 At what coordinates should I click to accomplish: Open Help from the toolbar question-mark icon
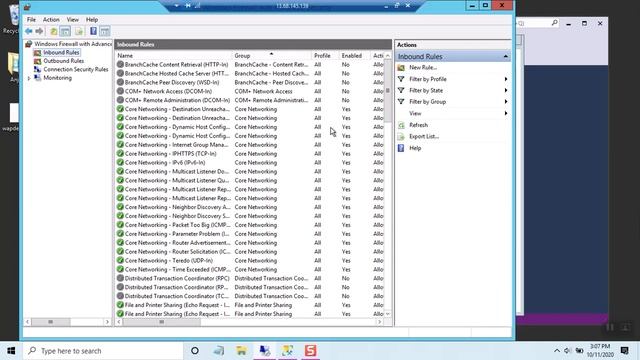click(x=93, y=31)
